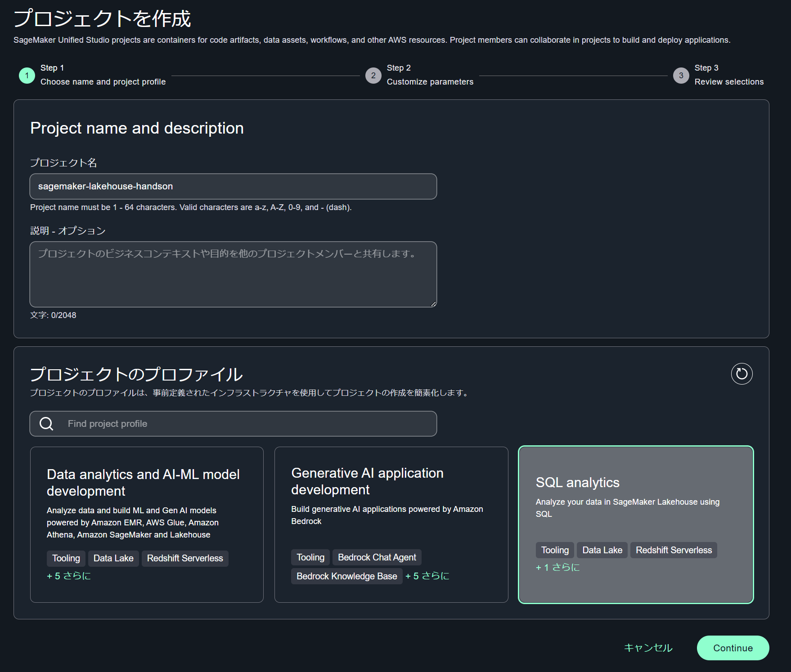This screenshot has width=791, height=672.
Task: Click the 'プロジェクトを作成' page title
Action: tap(102, 18)
